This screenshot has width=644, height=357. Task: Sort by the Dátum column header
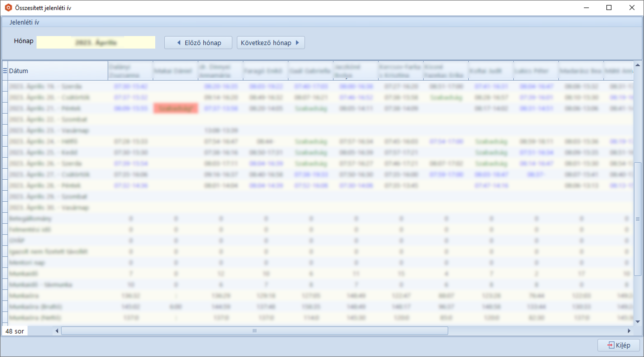tap(58, 71)
